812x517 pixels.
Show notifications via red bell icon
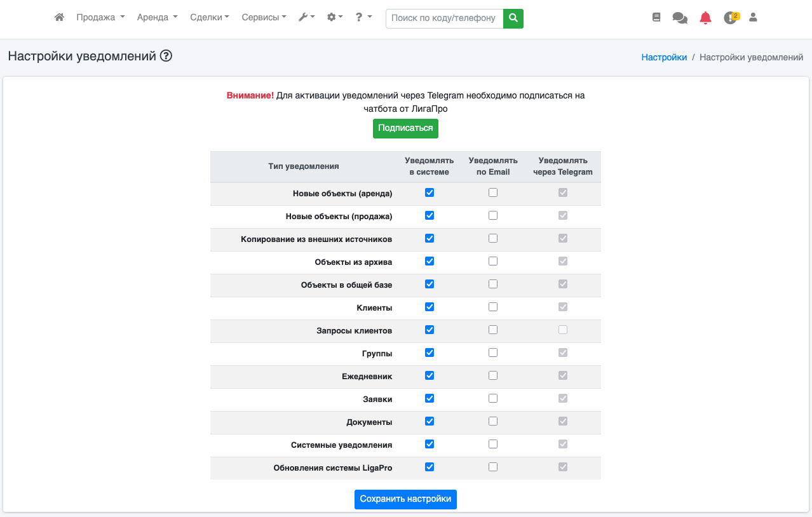click(x=705, y=18)
